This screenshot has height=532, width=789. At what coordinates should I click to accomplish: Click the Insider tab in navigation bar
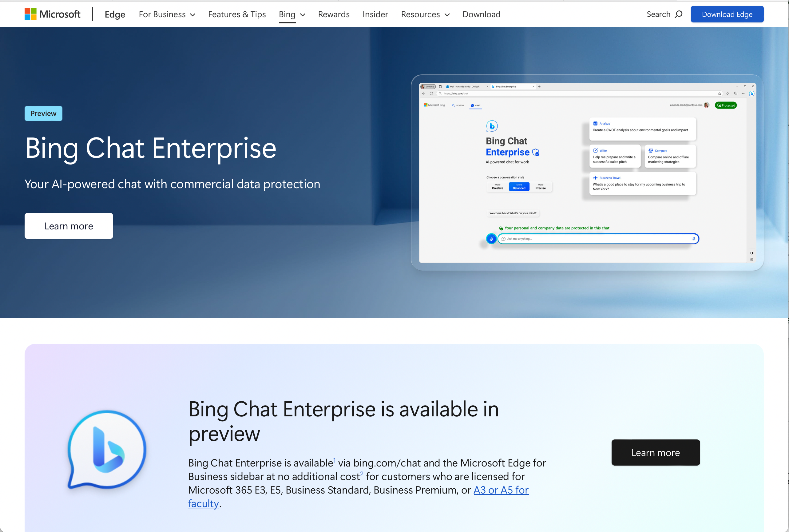(376, 14)
